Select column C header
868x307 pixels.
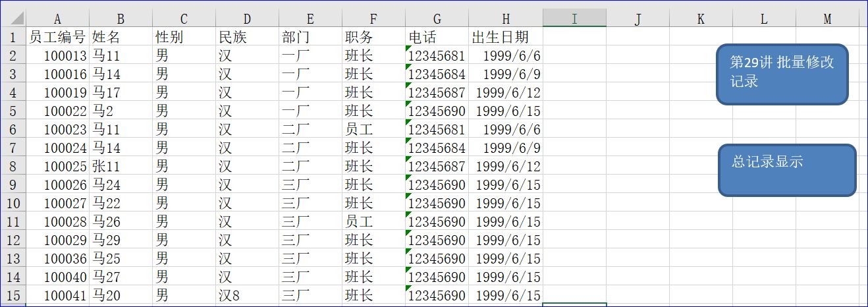point(184,18)
